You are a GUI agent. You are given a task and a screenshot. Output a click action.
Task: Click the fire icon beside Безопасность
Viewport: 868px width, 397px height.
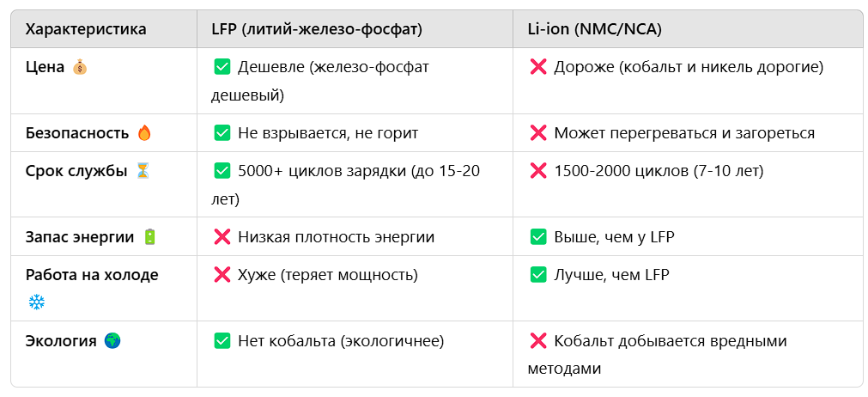coord(144,133)
